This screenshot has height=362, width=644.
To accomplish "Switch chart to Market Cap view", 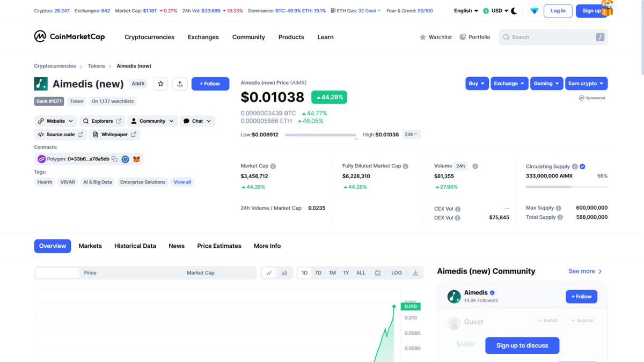I will [x=201, y=273].
